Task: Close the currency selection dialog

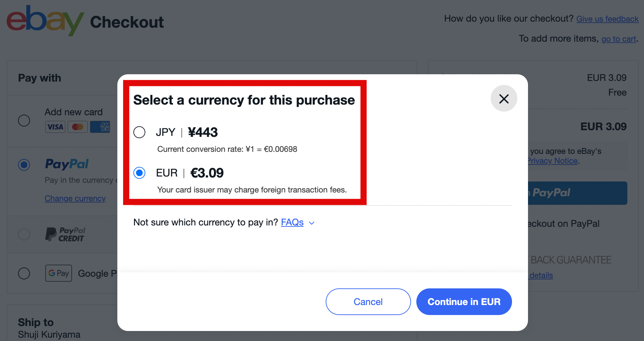Action: [x=504, y=99]
